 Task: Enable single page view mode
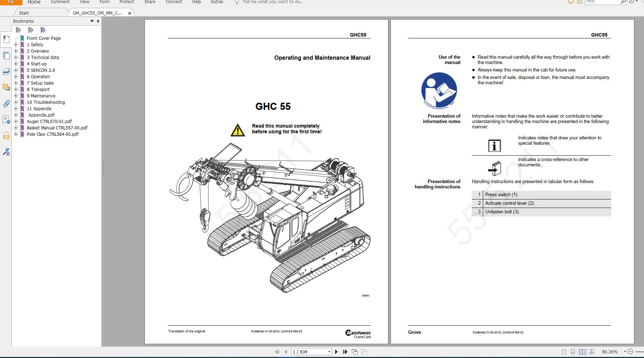(x=564, y=352)
